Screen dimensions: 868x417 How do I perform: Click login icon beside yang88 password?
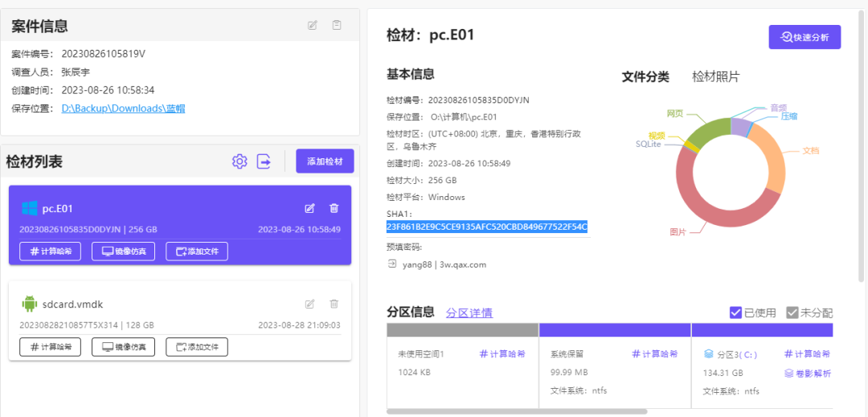click(392, 264)
